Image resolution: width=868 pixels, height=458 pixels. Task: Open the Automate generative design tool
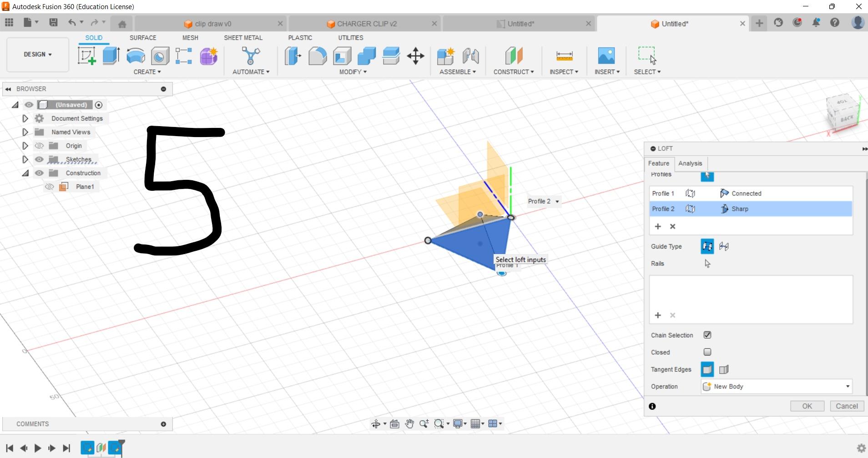tap(251, 56)
